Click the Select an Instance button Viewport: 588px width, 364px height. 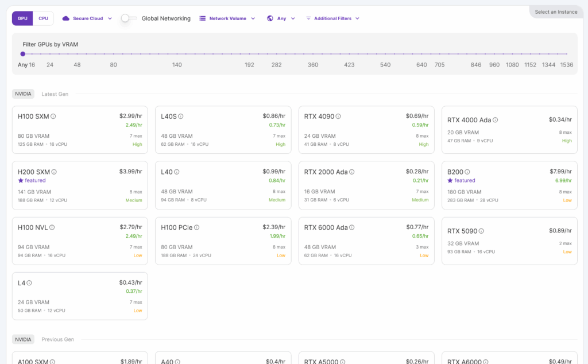[x=555, y=11]
